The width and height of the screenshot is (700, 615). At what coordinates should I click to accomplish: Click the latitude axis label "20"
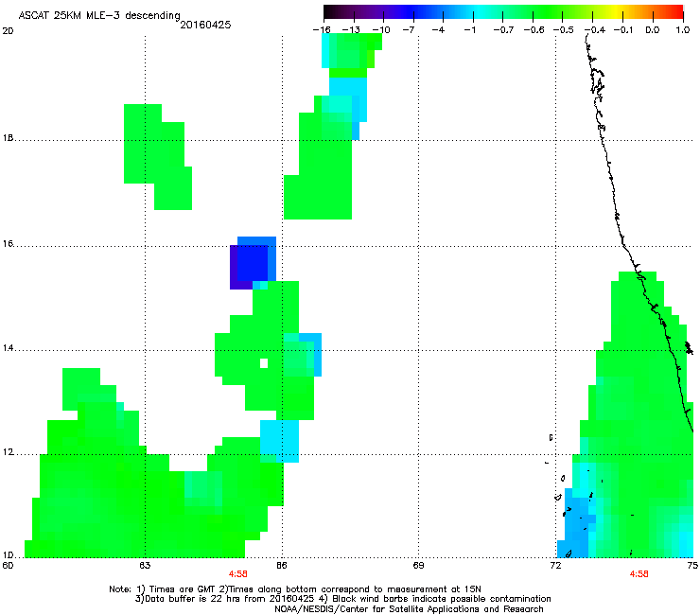(8, 31)
